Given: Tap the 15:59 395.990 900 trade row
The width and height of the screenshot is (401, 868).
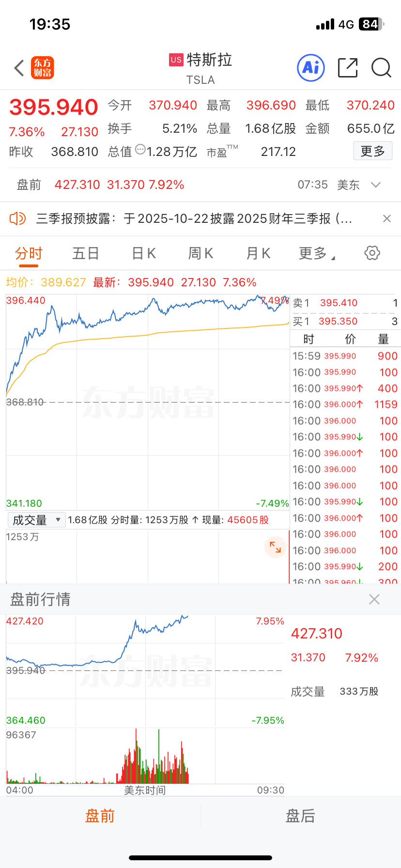Looking at the screenshot, I should (x=345, y=356).
